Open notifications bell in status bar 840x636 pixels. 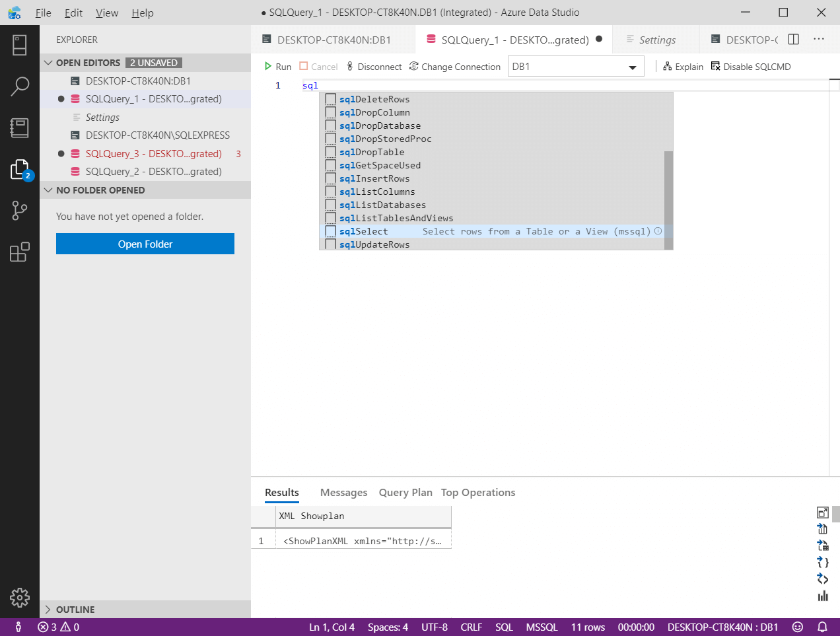(x=822, y=627)
